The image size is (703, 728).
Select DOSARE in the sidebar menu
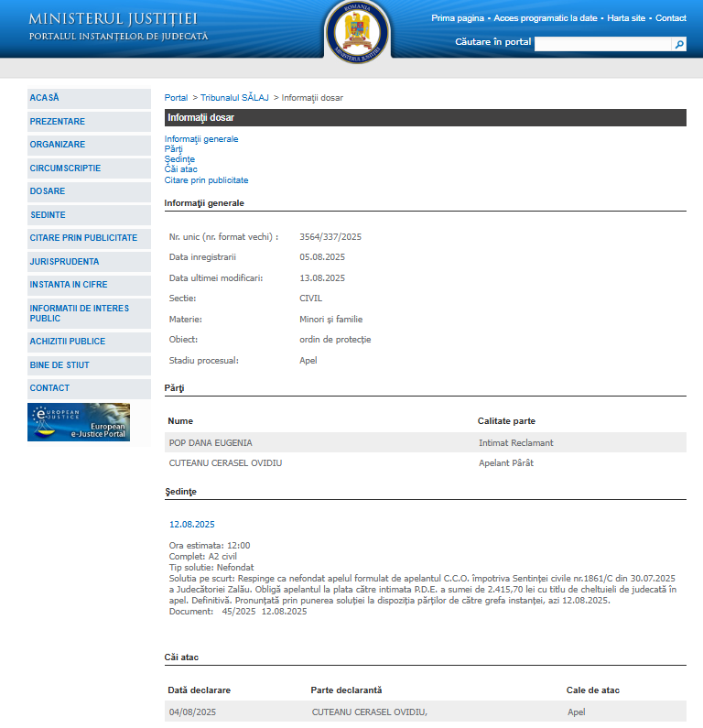coord(89,191)
